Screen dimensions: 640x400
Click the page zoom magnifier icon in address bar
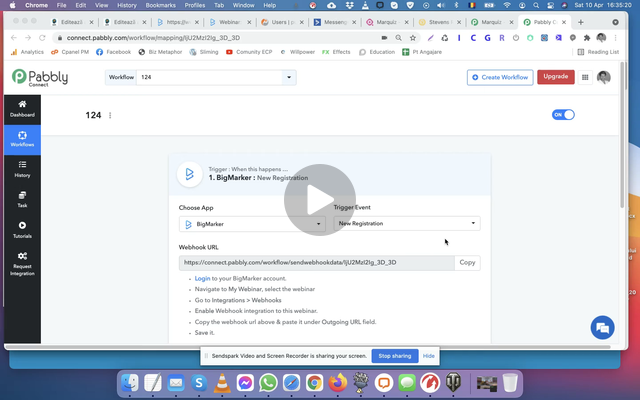click(x=398, y=38)
